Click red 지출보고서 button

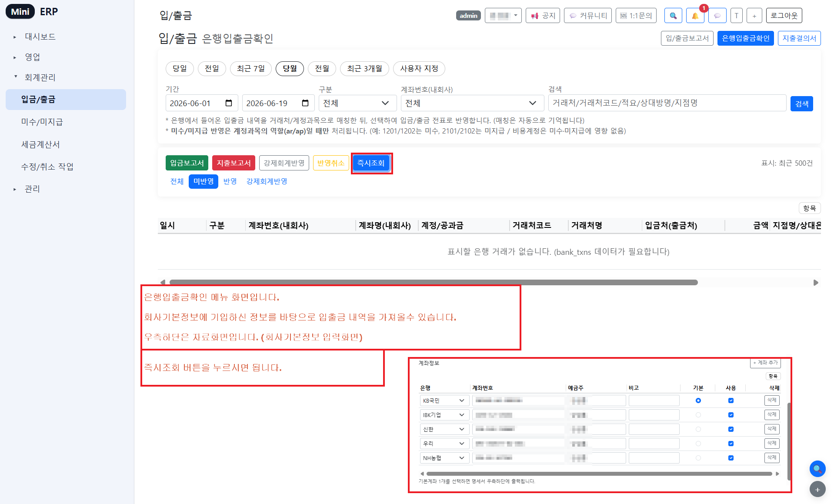point(234,163)
